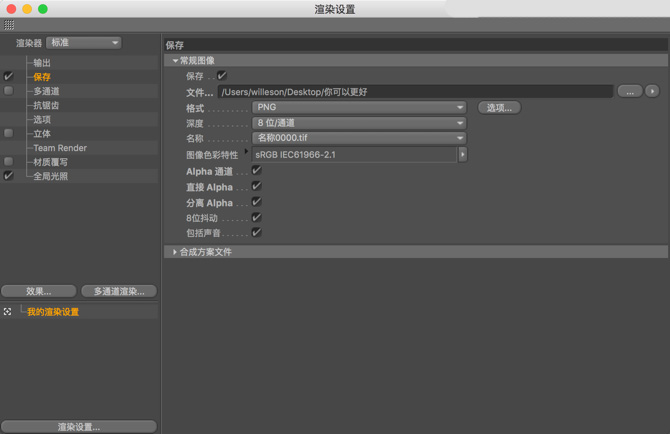Viewport: 670px width, 434px height.
Task: Select 输出 in the settings list
Action: coord(42,63)
